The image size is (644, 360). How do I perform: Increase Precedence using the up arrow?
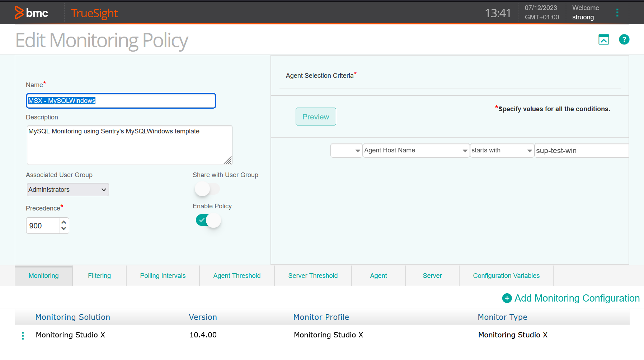(x=64, y=222)
